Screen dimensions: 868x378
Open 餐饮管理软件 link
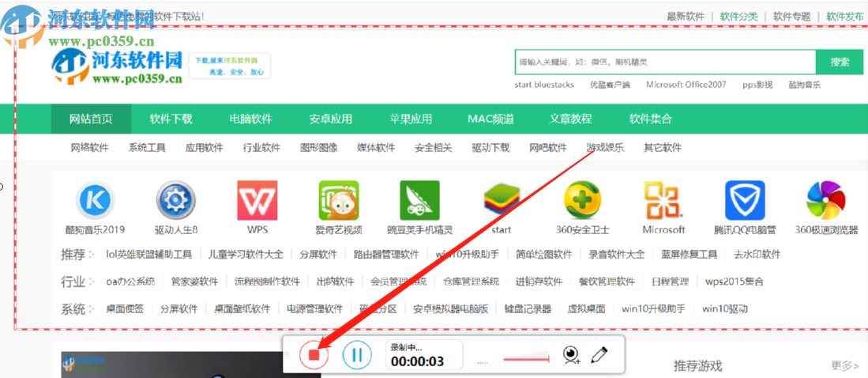click(607, 282)
